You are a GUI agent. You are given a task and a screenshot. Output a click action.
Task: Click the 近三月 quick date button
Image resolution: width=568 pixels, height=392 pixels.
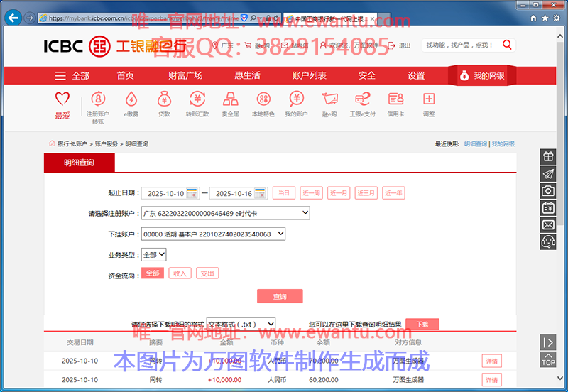tap(366, 193)
